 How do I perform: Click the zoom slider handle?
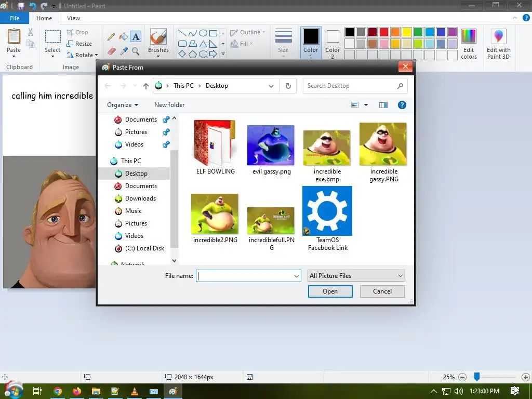point(477,377)
